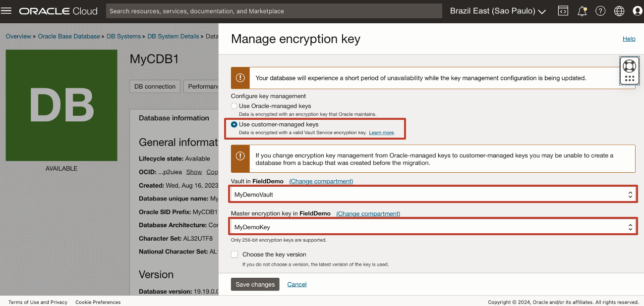The height and width of the screenshot is (306, 644).
Task: Enable Choose the key version checkbox
Action: pyautogui.click(x=234, y=255)
